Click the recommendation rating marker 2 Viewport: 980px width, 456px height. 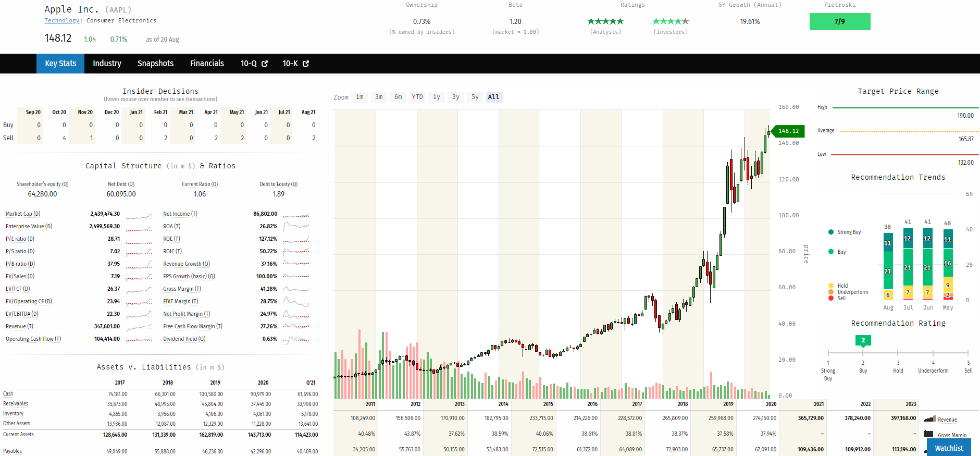point(863,340)
